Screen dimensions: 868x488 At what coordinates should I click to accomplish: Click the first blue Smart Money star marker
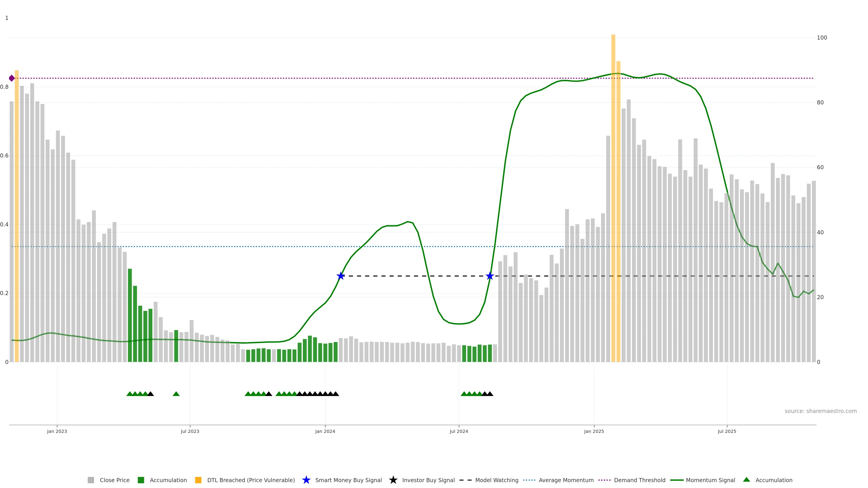(341, 276)
